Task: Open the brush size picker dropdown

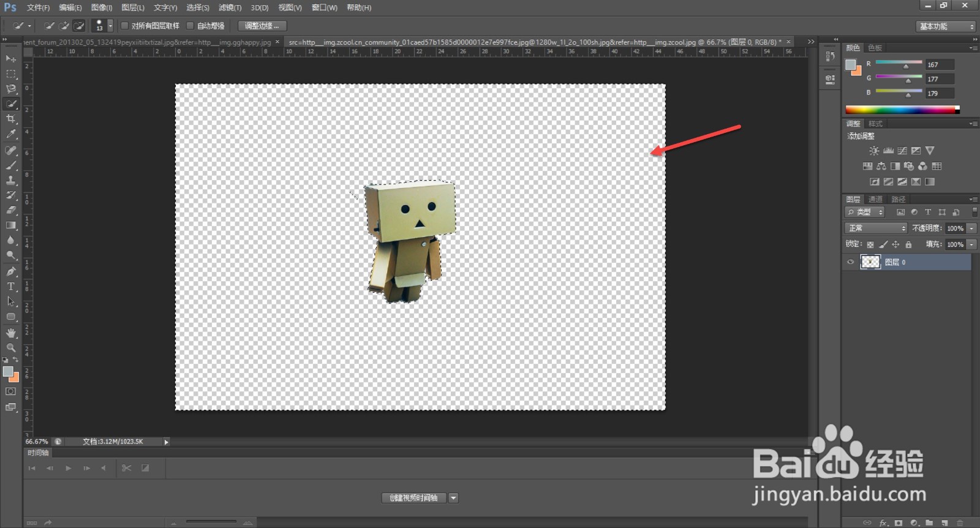Action: 110,26
